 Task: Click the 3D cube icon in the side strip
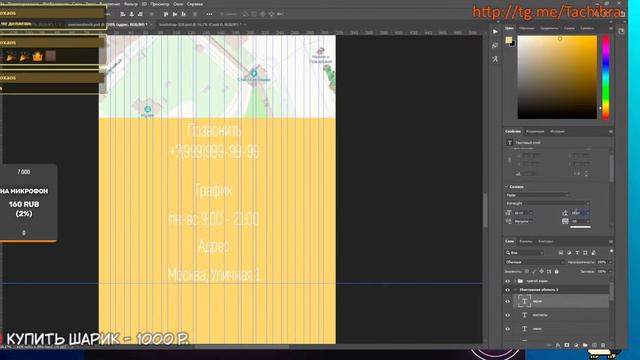click(x=495, y=45)
